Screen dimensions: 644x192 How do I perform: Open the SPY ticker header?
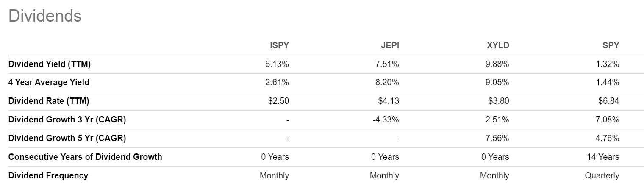(611, 46)
